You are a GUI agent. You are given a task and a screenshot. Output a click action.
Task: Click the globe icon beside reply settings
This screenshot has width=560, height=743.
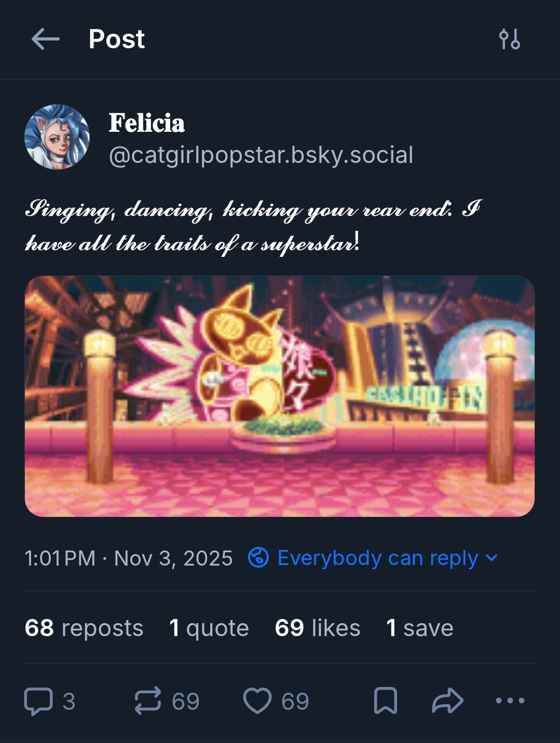pyautogui.click(x=258, y=558)
